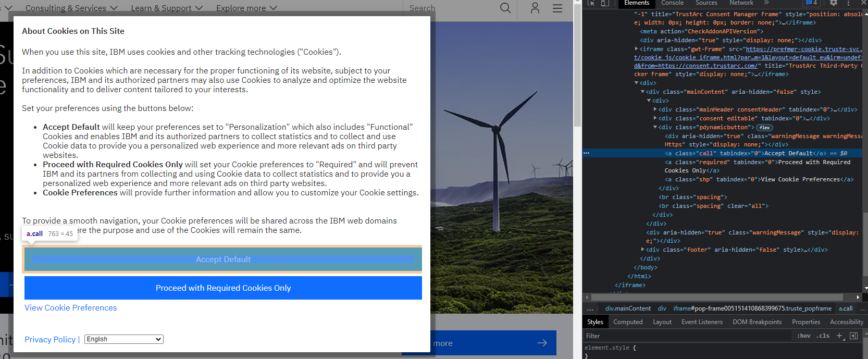The height and width of the screenshot is (359, 868).
Task: Toggle the computed styles sidebar icon
Action: click(x=853, y=336)
